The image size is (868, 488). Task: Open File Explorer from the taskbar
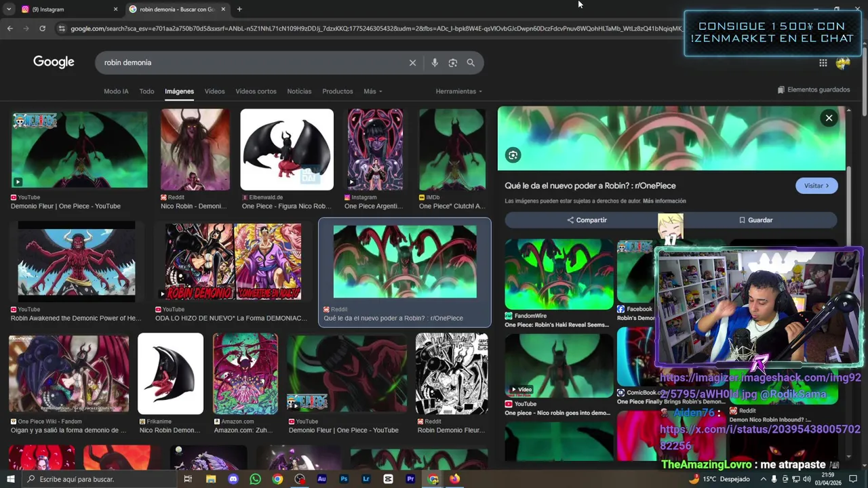pos(211,479)
